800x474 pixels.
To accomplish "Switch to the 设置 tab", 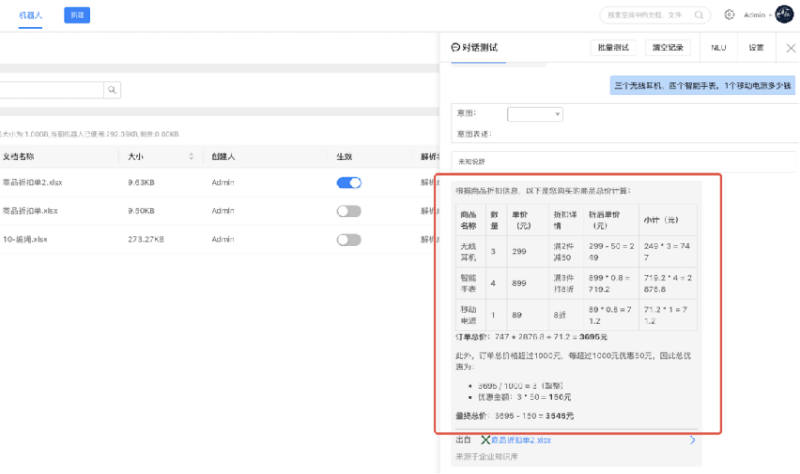I will [x=756, y=47].
